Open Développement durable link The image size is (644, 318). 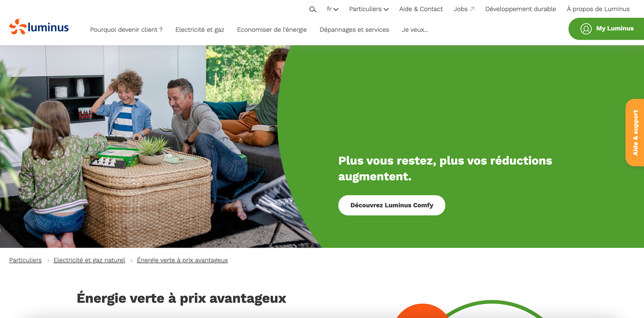pos(521,9)
